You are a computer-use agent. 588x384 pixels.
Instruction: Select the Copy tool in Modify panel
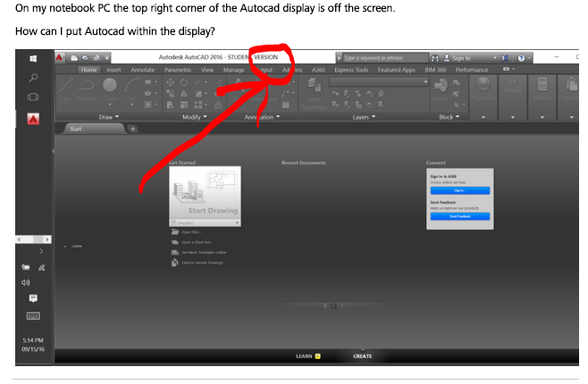(x=171, y=93)
